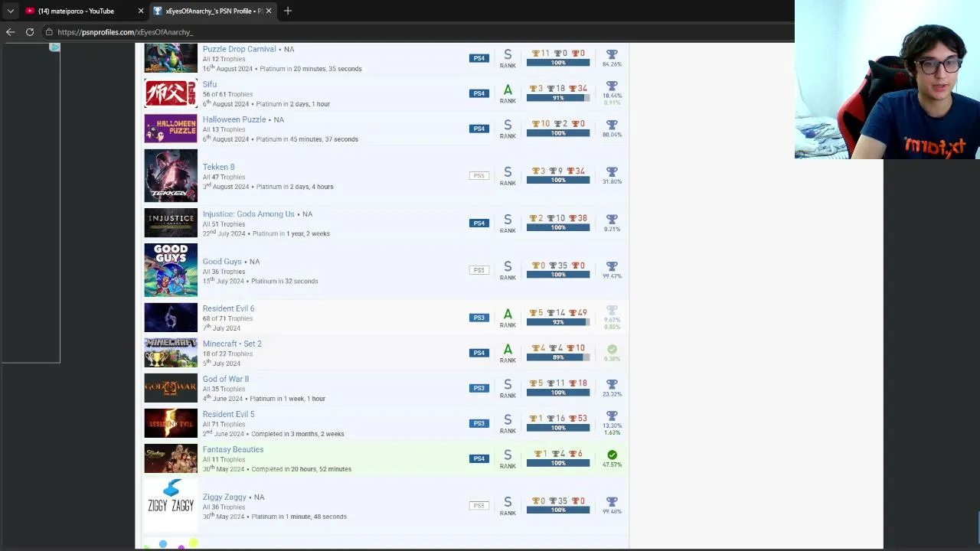Open the browser tab search dropdown
Viewport: 980px width, 551px height.
(x=11, y=11)
